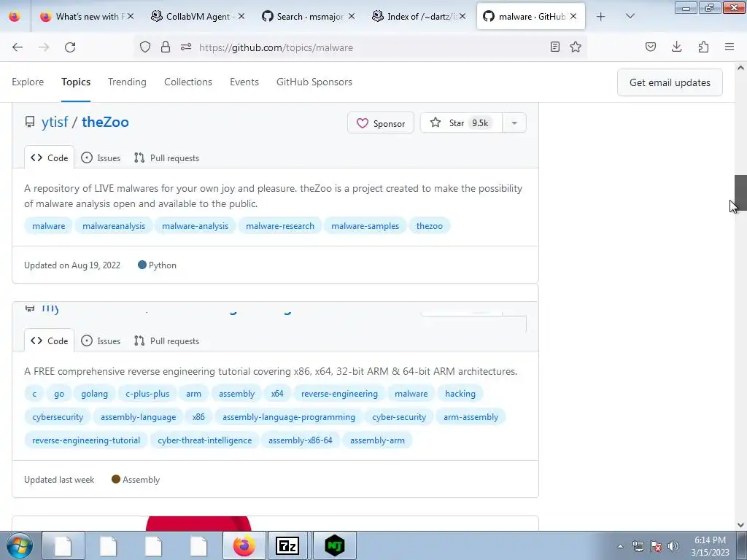Click the page vertical scrollbar thumb
This screenshot has width=747, height=560.
coord(740,192)
